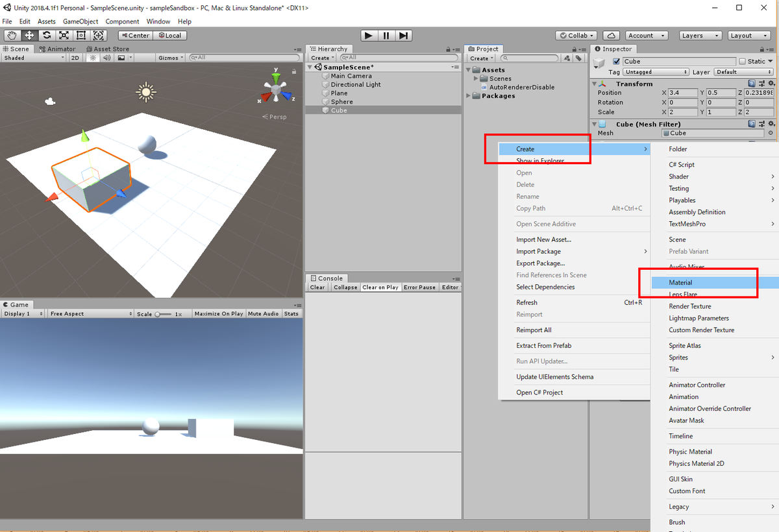The image size is (779, 532).
Task: Click the Console Editor button
Action: [450, 287]
